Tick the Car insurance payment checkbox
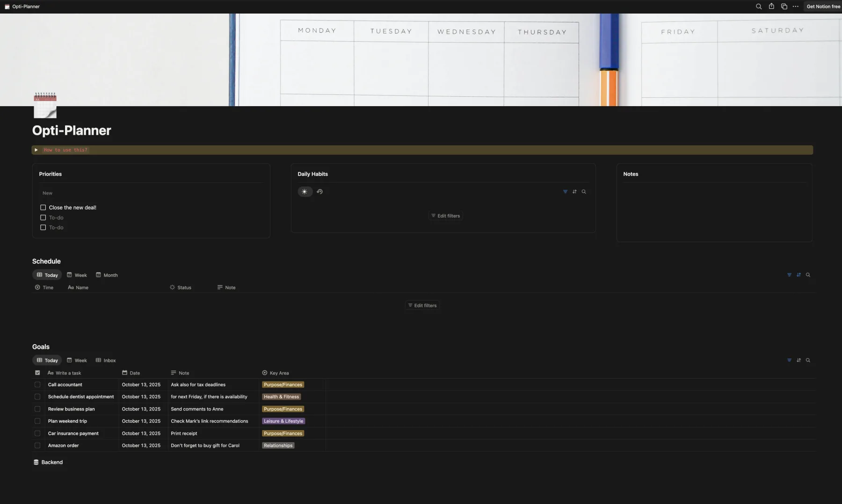 (37, 433)
